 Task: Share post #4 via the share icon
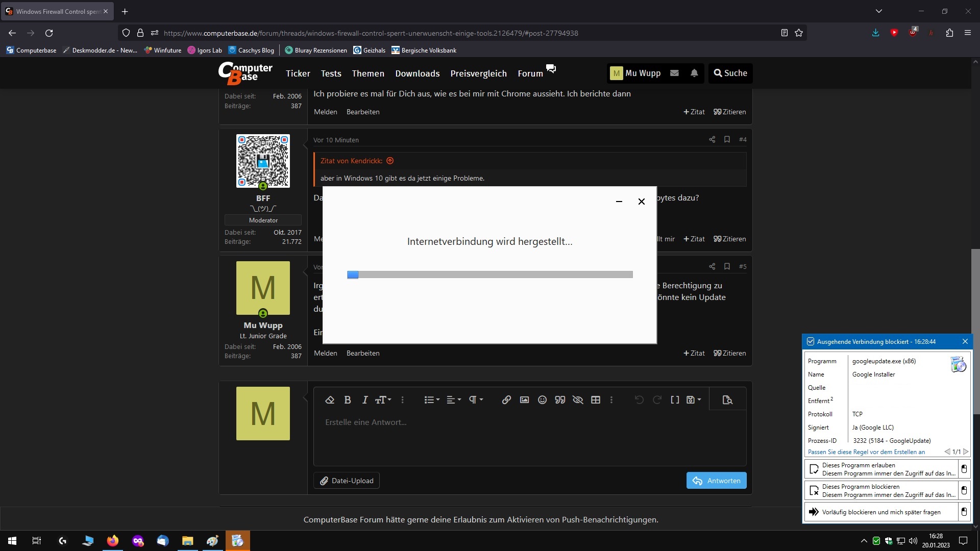coord(712,139)
